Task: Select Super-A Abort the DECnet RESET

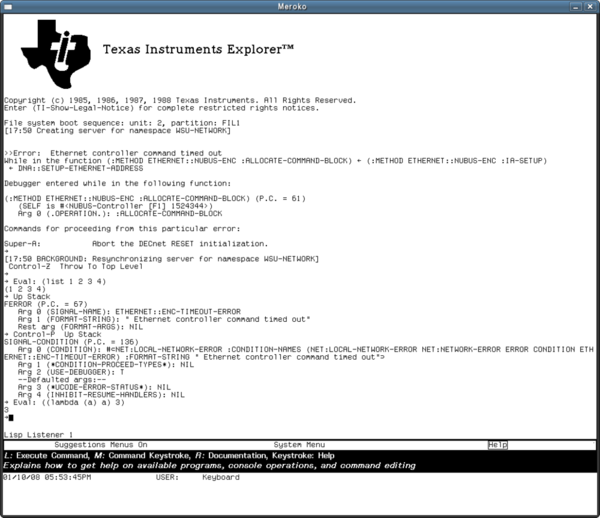Action: click(x=136, y=244)
